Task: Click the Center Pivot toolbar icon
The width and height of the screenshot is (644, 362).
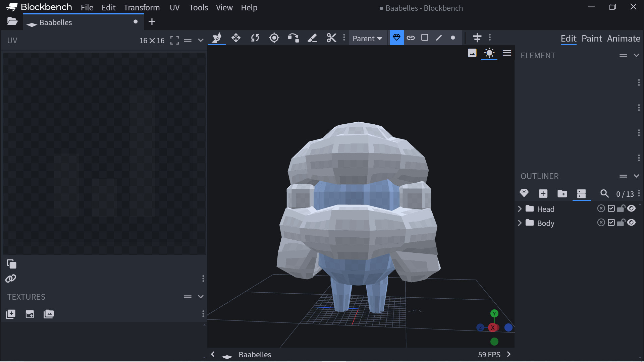Action: tap(477, 38)
